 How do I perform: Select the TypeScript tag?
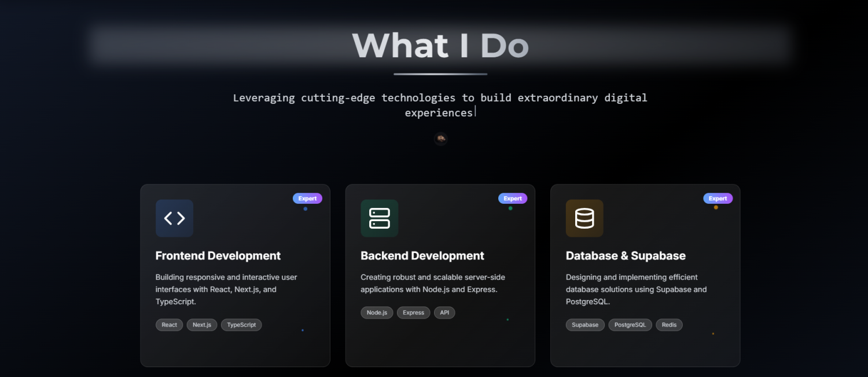[241, 325]
